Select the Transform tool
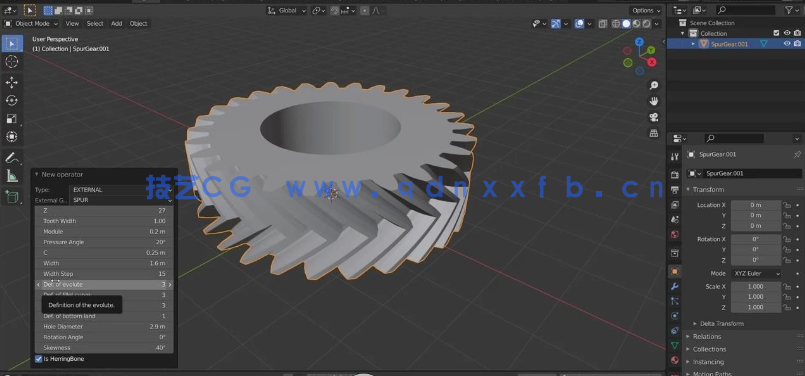The image size is (805, 376). click(11, 137)
